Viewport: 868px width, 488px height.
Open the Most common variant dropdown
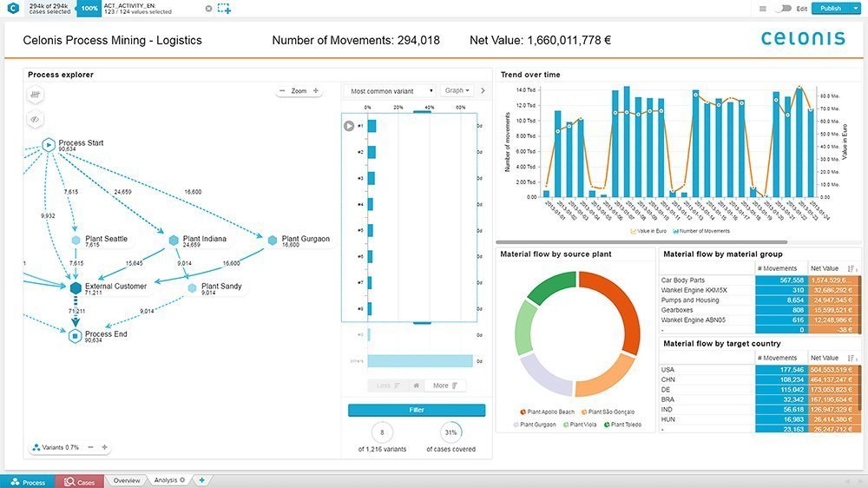391,91
